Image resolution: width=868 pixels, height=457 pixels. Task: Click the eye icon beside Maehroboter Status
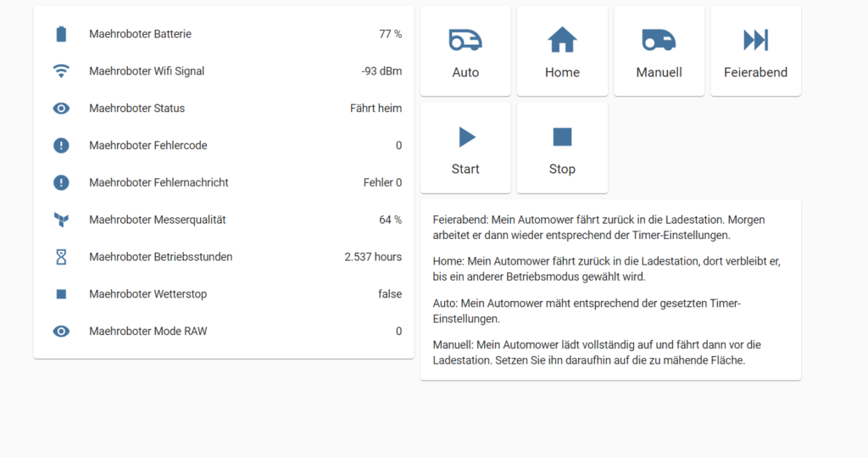pos(61,109)
